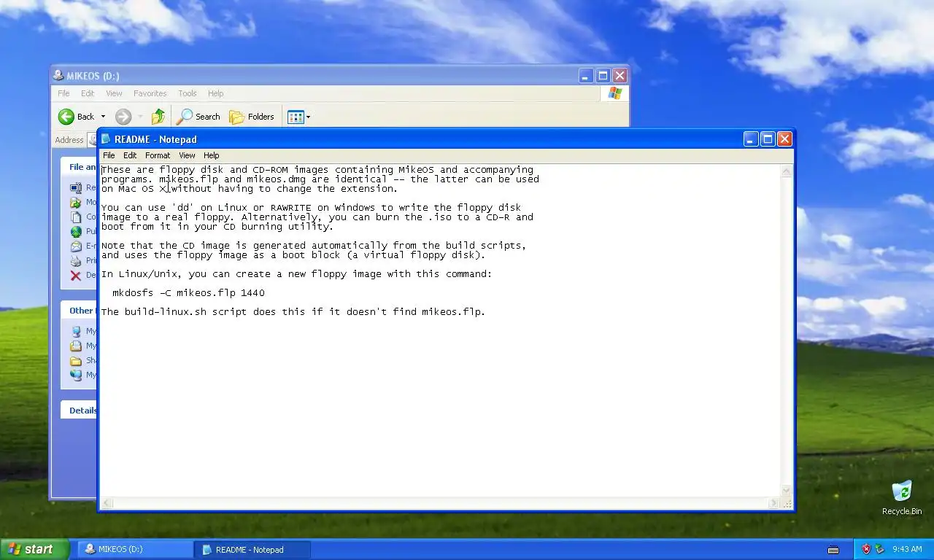Click the Print file printer icon

coord(76,260)
